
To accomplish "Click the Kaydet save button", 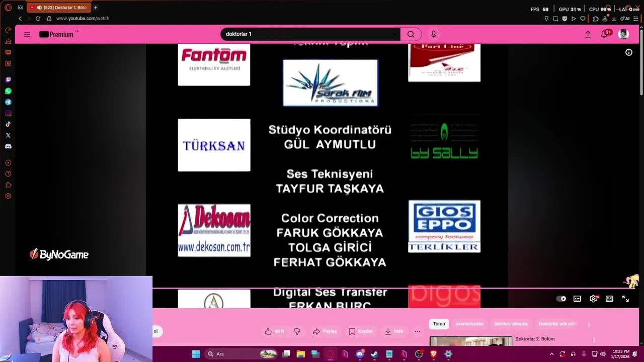I will 361,331.
